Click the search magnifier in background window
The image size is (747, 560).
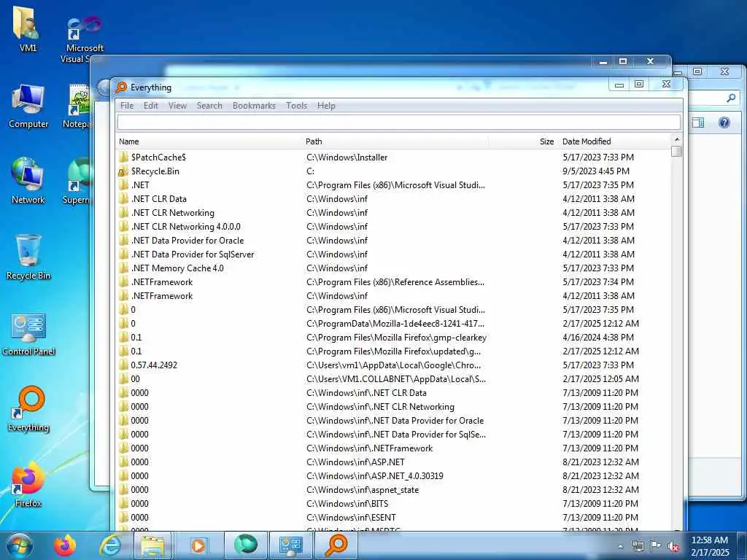[x=731, y=98]
